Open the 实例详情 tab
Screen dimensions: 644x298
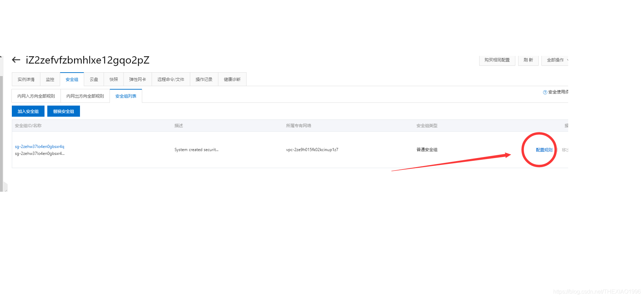click(x=26, y=80)
